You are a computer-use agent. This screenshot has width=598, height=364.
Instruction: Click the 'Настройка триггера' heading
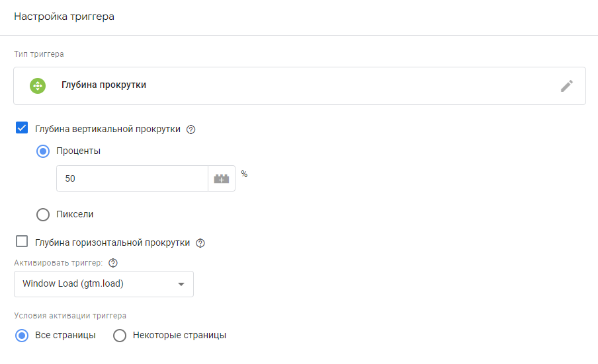tap(64, 17)
